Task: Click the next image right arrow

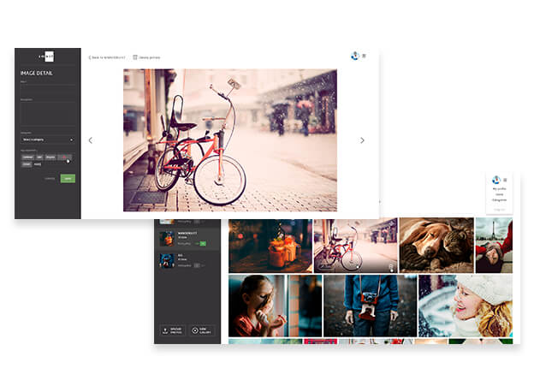Action: pyautogui.click(x=362, y=140)
